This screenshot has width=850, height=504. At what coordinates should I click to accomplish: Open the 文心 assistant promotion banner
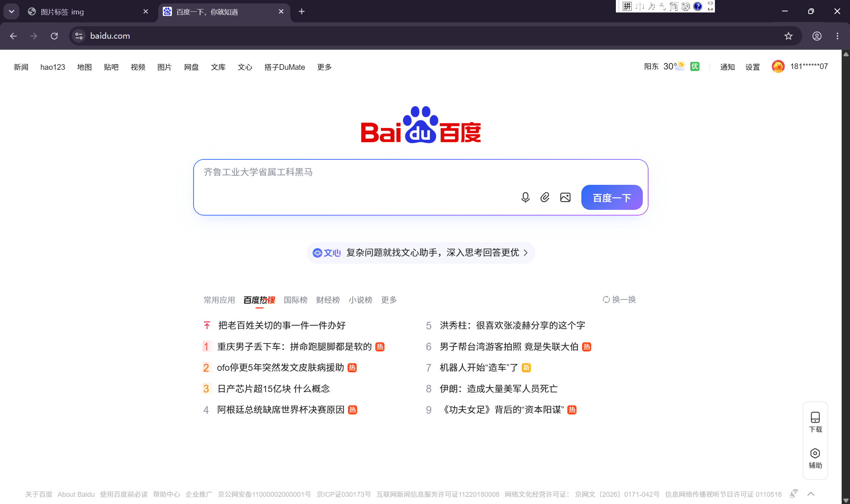pyautogui.click(x=420, y=253)
